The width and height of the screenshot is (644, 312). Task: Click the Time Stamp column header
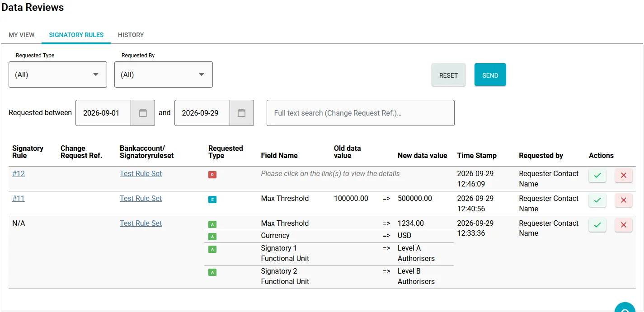tap(477, 155)
